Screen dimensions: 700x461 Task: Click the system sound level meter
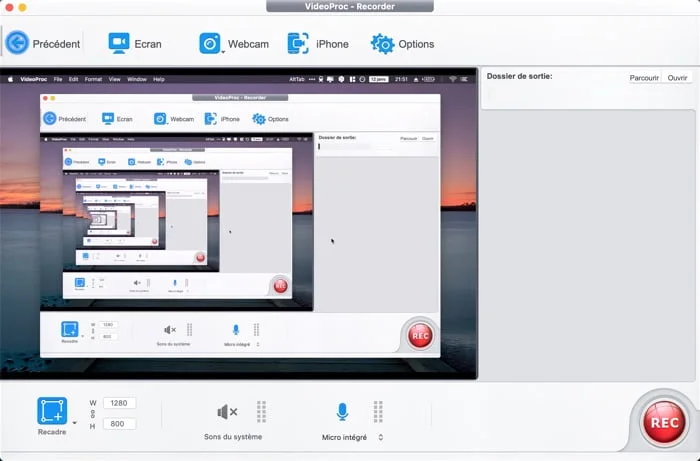[262, 411]
